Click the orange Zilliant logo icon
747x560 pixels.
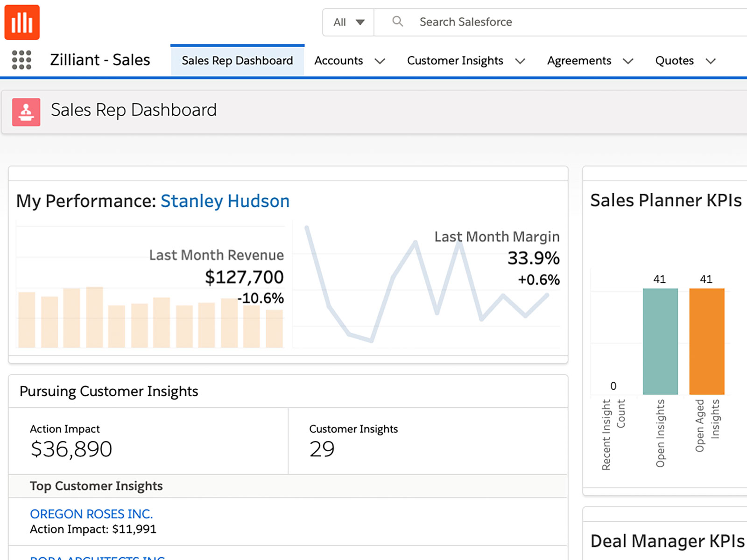click(x=22, y=22)
